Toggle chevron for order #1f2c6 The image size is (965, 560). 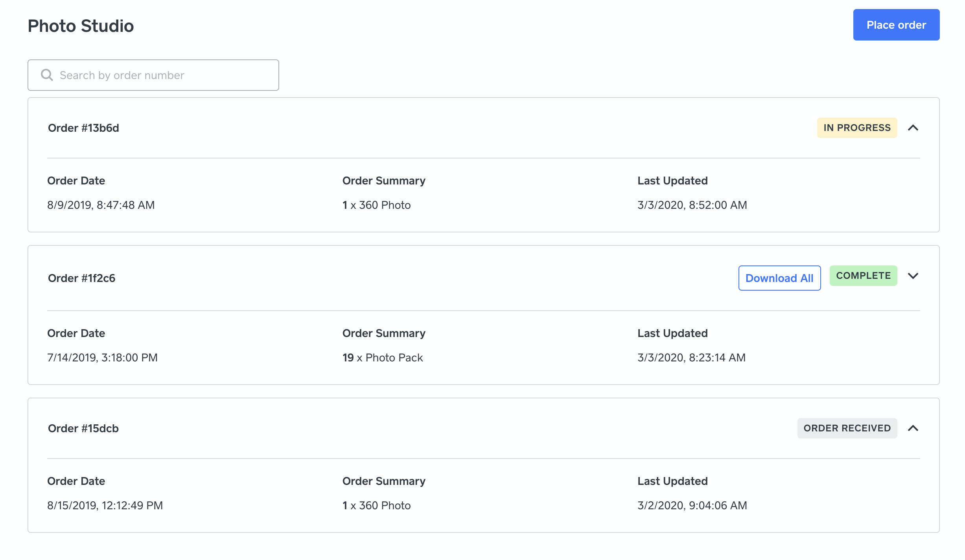[x=913, y=276]
